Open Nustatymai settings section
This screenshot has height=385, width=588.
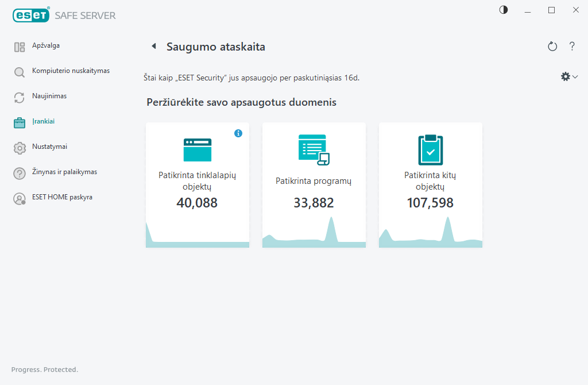coord(50,147)
